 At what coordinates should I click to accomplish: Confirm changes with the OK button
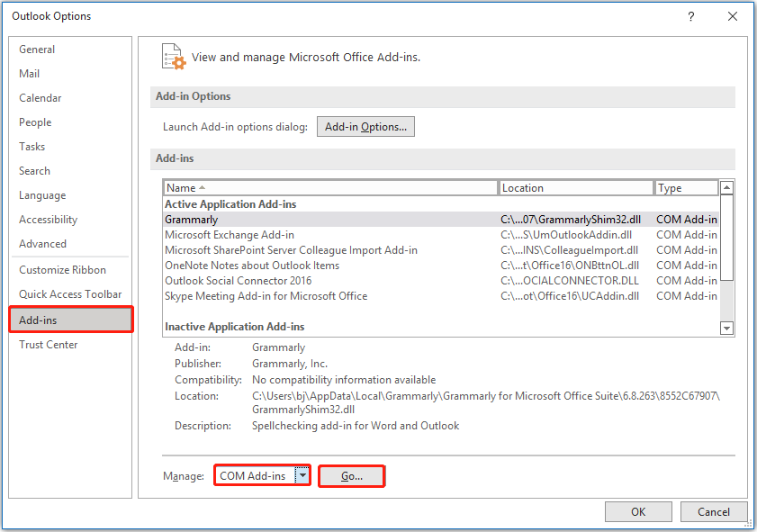(638, 511)
